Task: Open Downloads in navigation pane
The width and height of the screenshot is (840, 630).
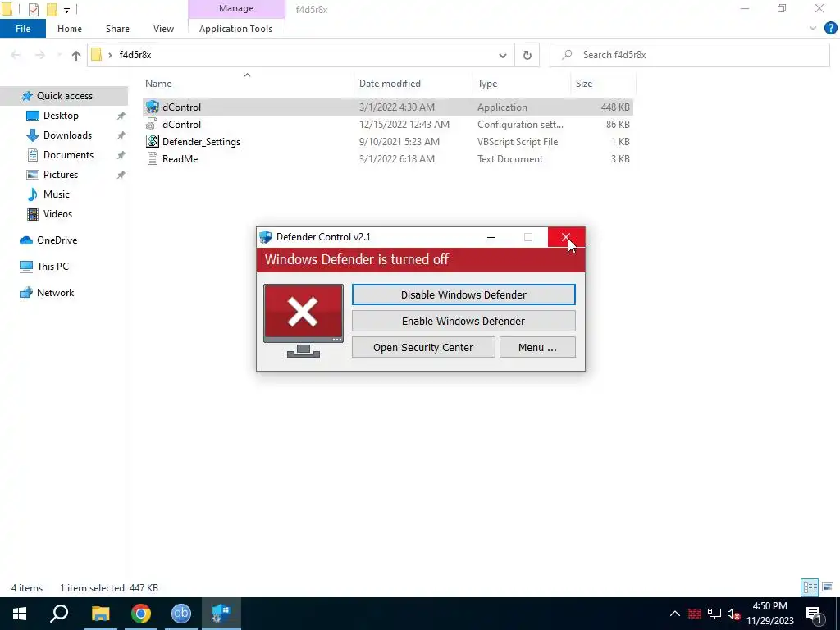Action: [67, 135]
